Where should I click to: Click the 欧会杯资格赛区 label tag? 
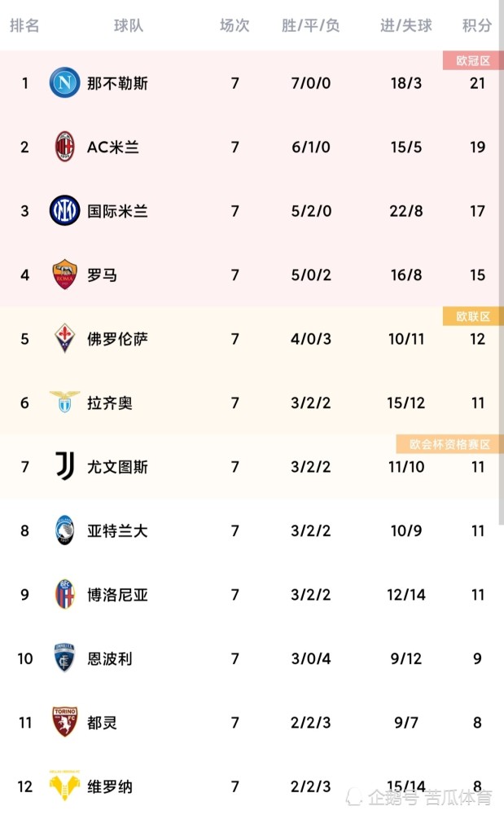click(449, 444)
